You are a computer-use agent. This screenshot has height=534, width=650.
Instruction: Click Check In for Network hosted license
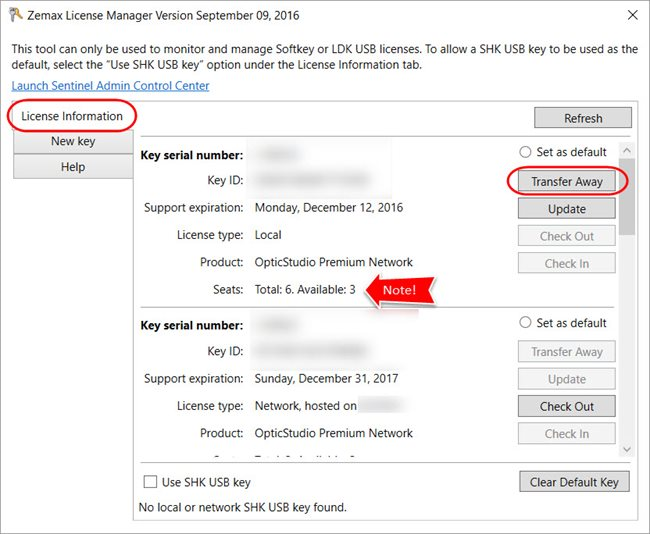point(567,434)
